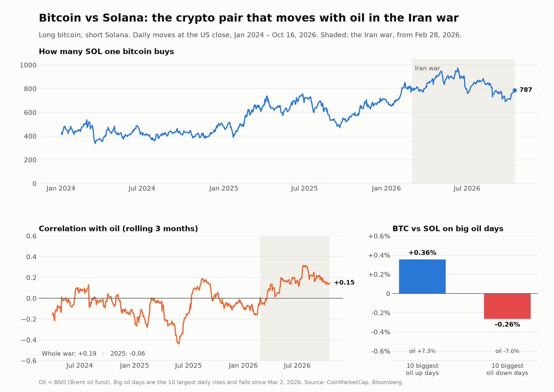Click 'Correlation with oil (rolling 3 months)' heading
Viewport: 554px width, 392px height.
point(118,229)
